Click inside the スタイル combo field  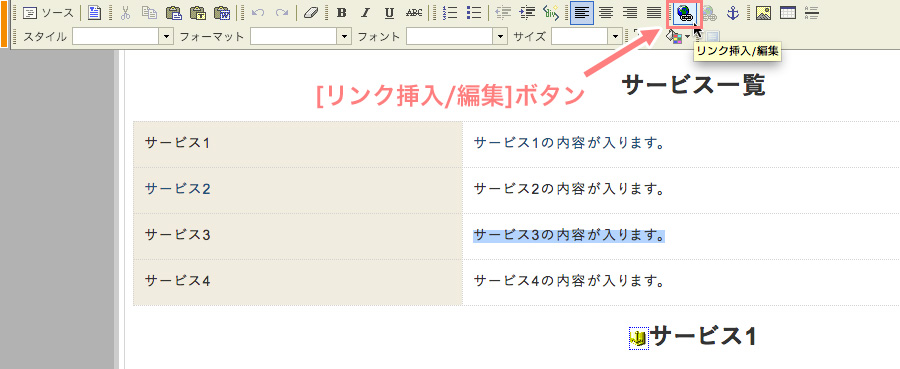pyautogui.click(x=115, y=37)
